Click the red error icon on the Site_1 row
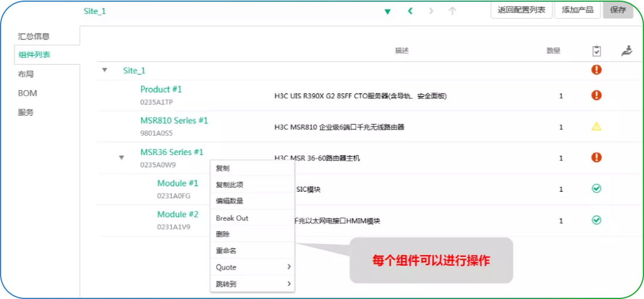Screen dimensions: 644x299 click(597, 70)
